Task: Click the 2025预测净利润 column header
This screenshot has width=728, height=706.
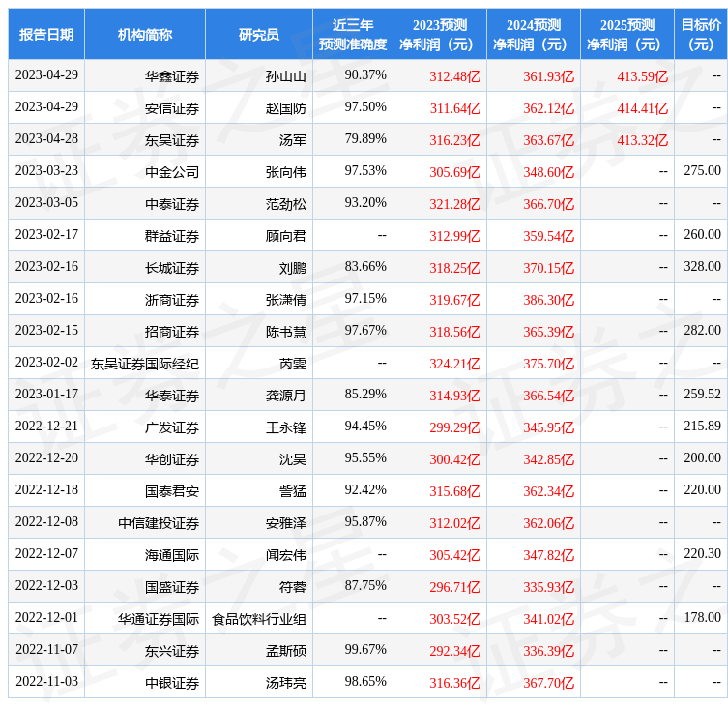Action: tap(627, 35)
